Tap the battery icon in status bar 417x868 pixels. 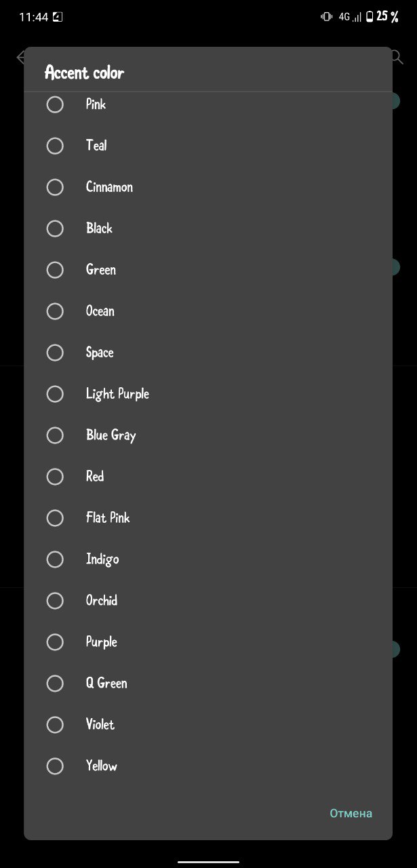tap(370, 17)
